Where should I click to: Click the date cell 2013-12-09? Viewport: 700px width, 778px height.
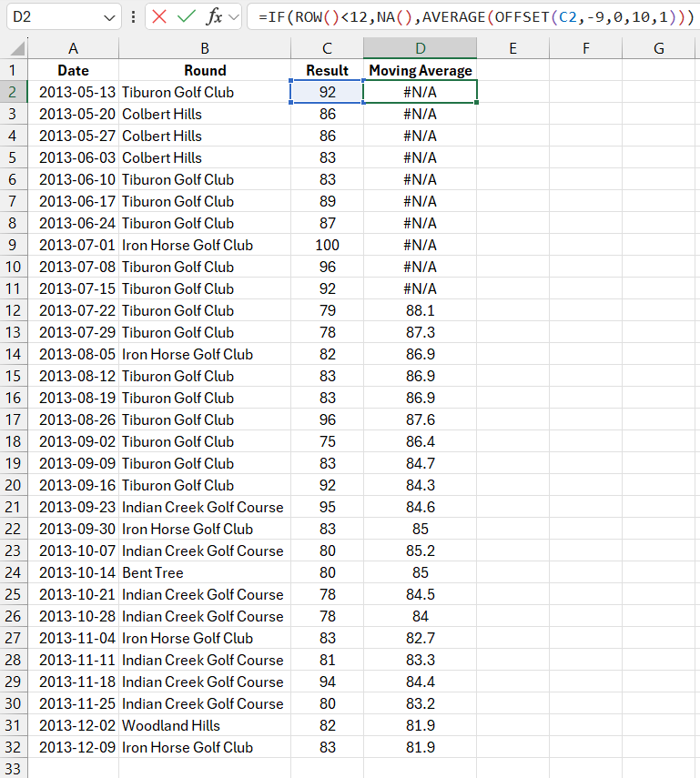[73, 747]
